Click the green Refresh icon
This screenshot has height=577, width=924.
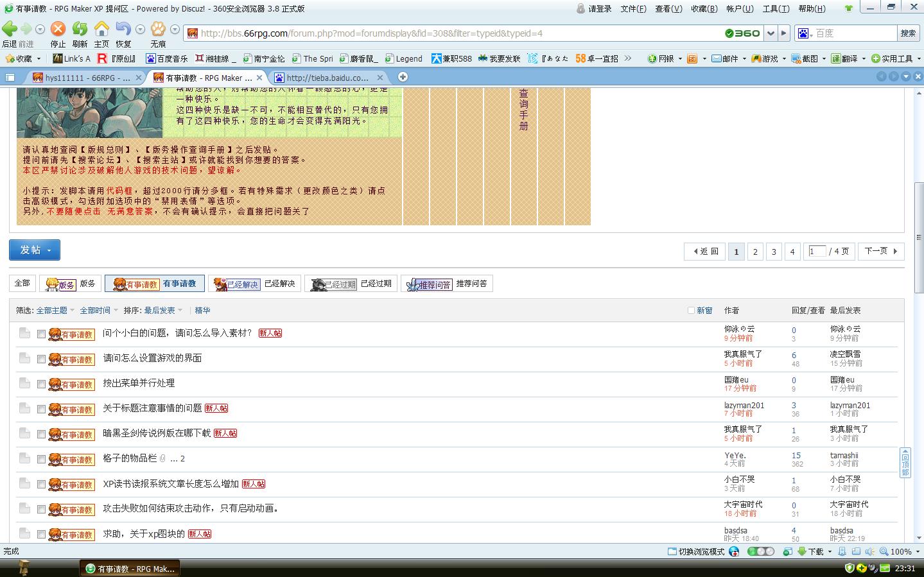coord(80,29)
